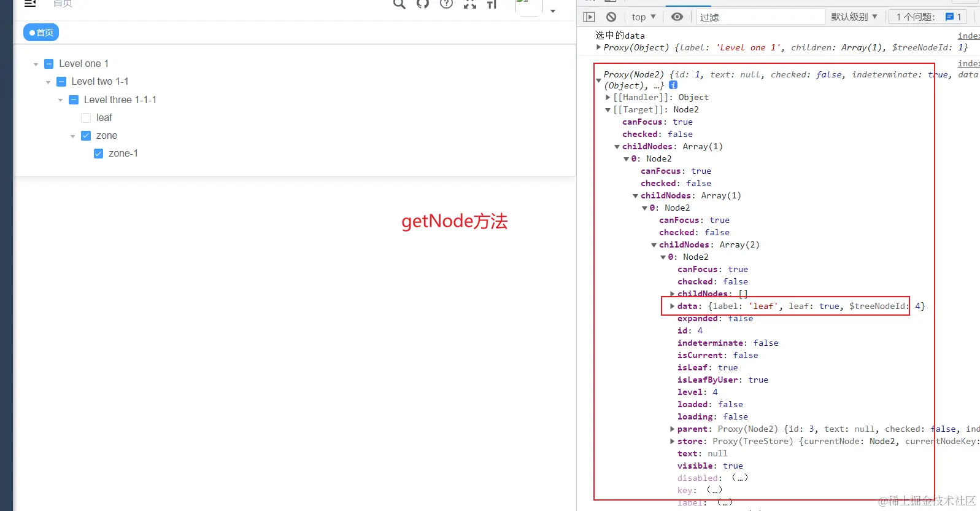Screen dimensions: 980x511
Task: Select the zone tree label
Action: [x=107, y=136]
